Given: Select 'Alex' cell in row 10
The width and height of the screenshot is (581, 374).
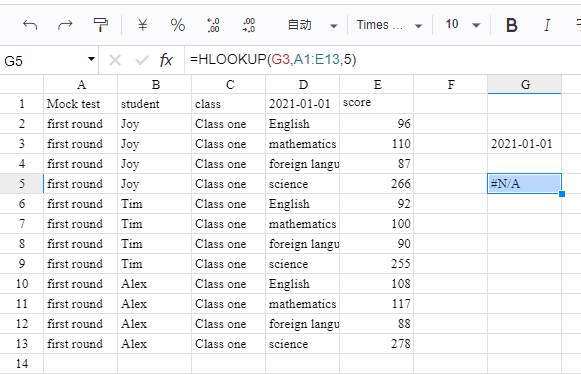Looking at the screenshot, I should tap(155, 284).
